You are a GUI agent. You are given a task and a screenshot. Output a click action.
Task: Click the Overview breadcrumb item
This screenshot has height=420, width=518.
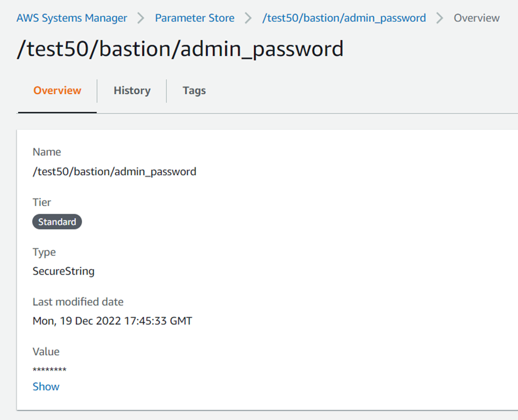pyautogui.click(x=476, y=18)
